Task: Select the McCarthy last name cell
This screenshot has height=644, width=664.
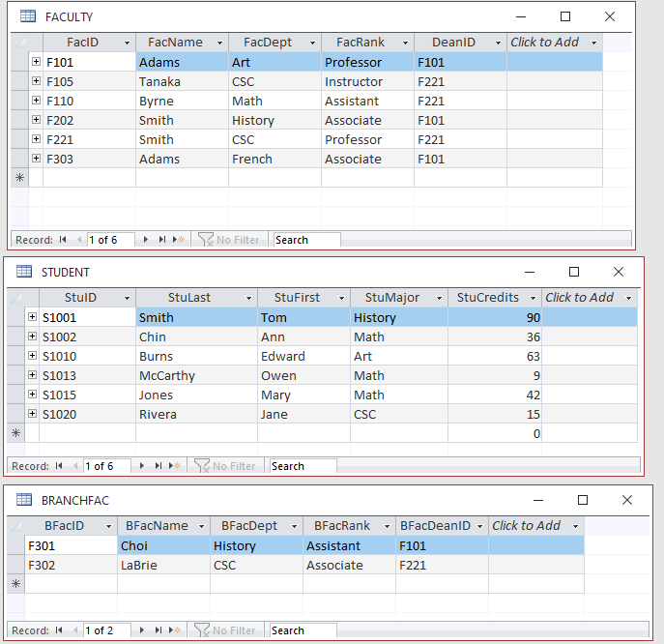Action: click(x=196, y=375)
